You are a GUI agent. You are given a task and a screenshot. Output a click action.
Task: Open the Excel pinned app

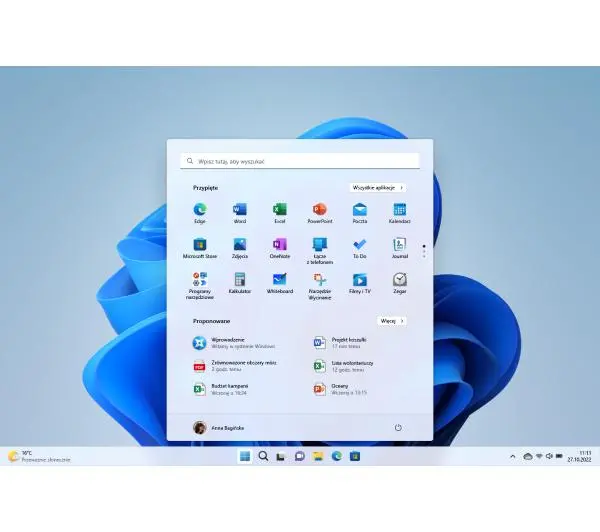click(x=280, y=213)
